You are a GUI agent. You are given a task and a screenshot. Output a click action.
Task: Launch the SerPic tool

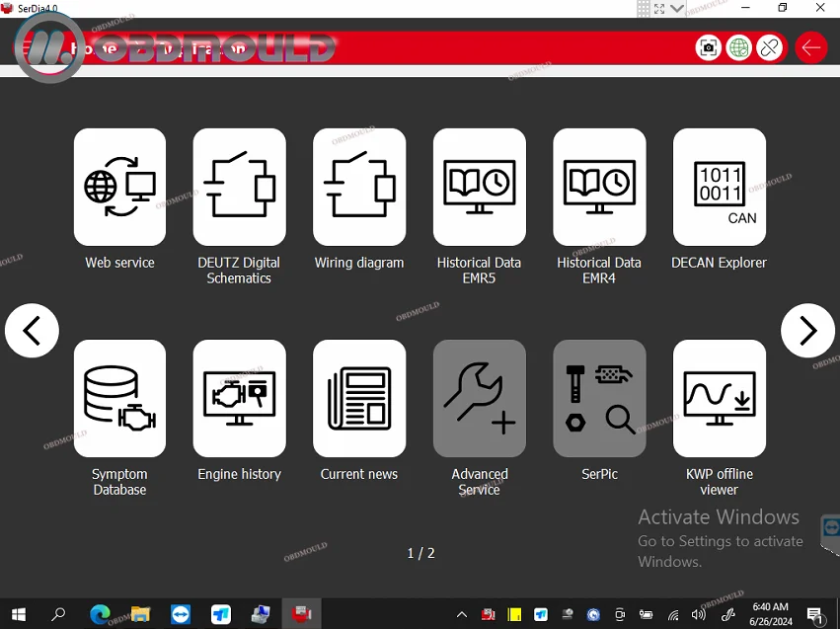(599, 399)
